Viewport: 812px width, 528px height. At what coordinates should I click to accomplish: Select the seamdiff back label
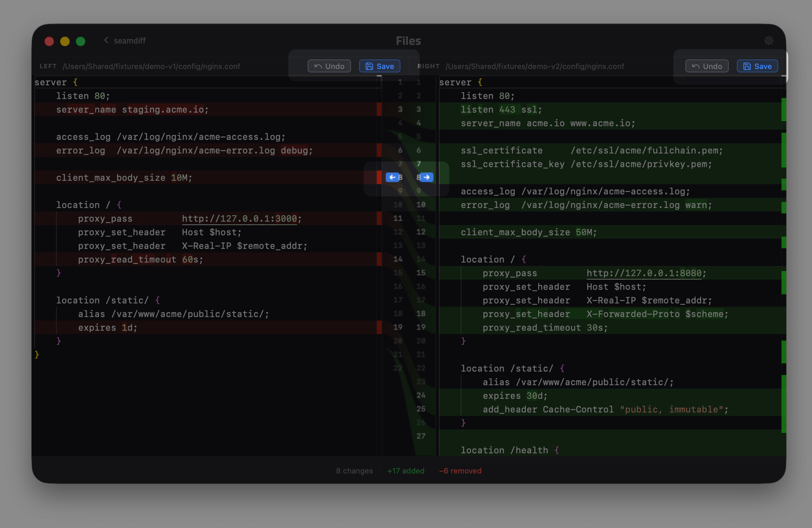click(130, 41)
